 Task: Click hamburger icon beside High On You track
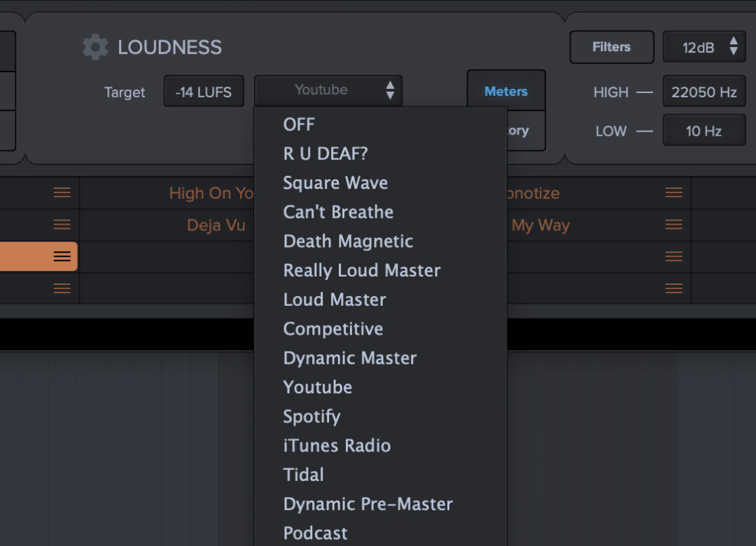click(x=62, y=193)
